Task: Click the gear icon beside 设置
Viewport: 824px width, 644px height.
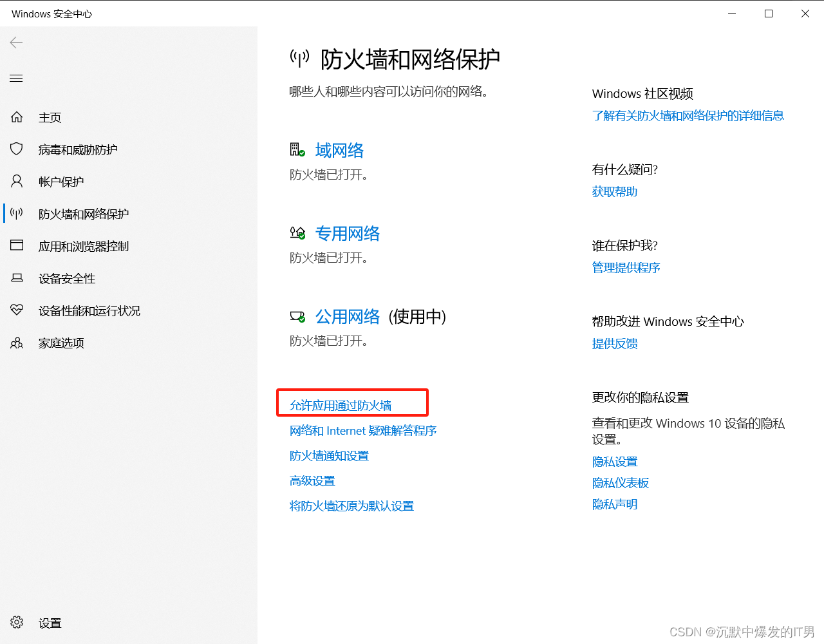Action: click(17, 622)
